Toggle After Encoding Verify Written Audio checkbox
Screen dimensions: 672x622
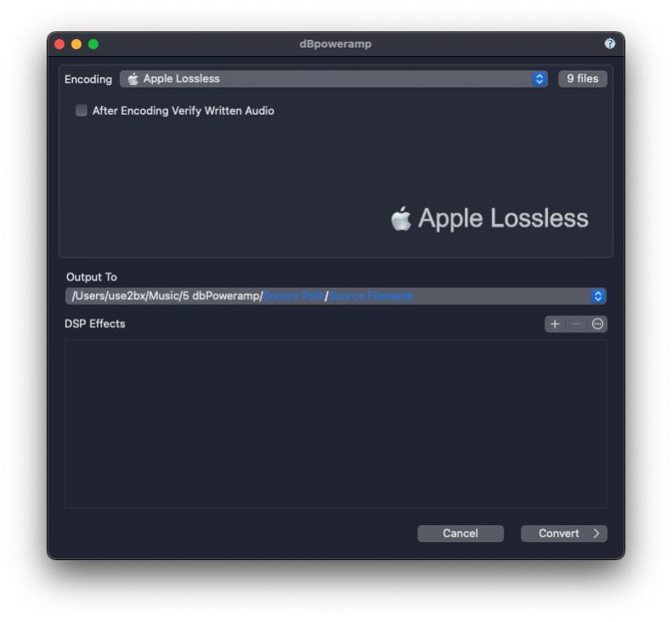pyautogui.click(x=81, y=110)
